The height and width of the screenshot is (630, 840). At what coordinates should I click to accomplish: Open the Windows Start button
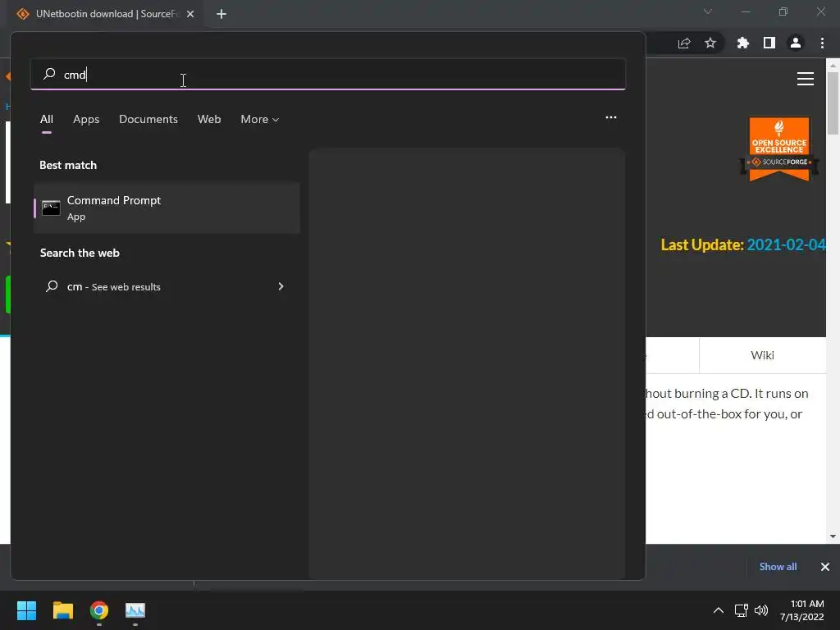pyautogui.click(x=26, y=610)
